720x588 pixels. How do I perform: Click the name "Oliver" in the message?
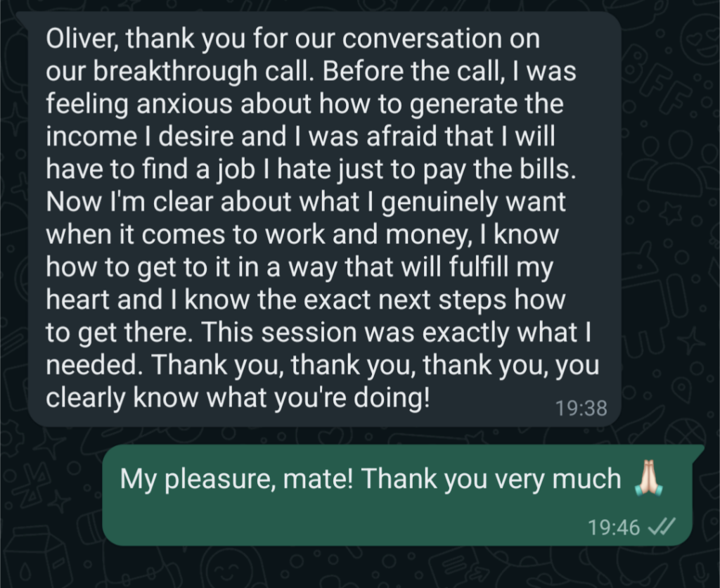tap(83, 38)
